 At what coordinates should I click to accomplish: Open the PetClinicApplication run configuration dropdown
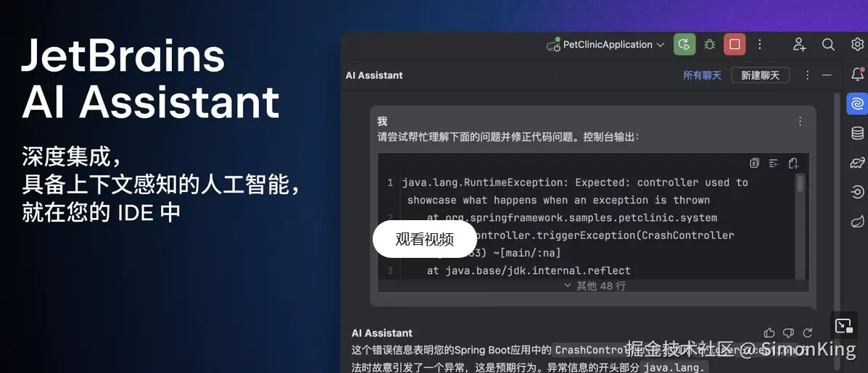pyautogui.click(x=605, y=45)
